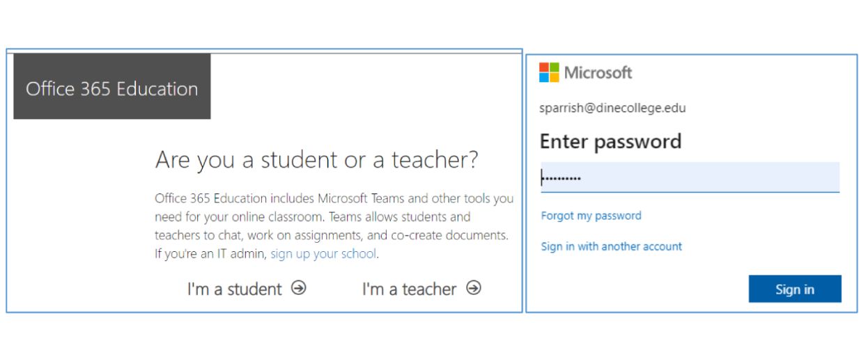The height and width of the screenshot is (359, 868).
Task: Click the text If you're an IT admin
Action: point(210,254)
